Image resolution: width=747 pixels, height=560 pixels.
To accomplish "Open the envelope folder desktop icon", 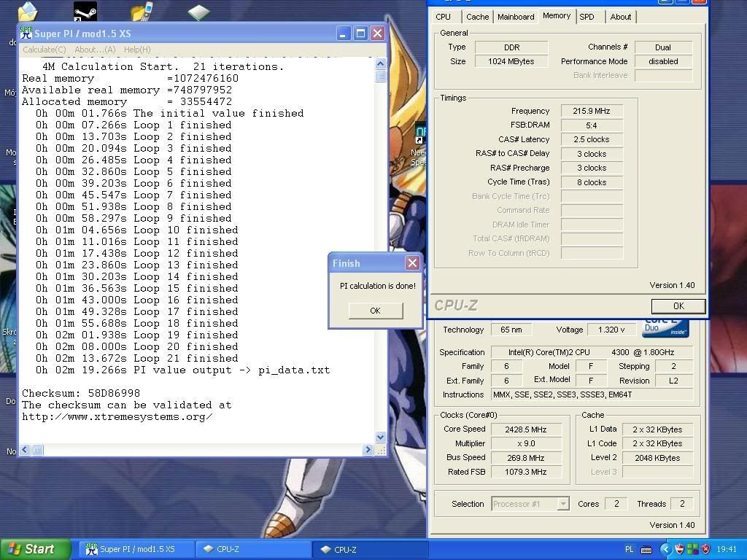I will [27, 11].
